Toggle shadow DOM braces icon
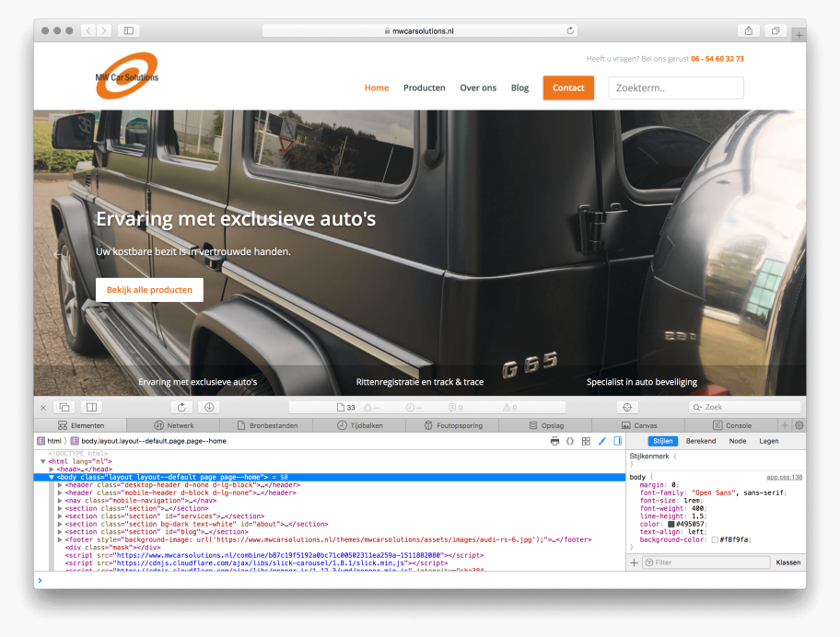This screenshot has width=840, height=637. pyautogui.click(x=570, y=441)
